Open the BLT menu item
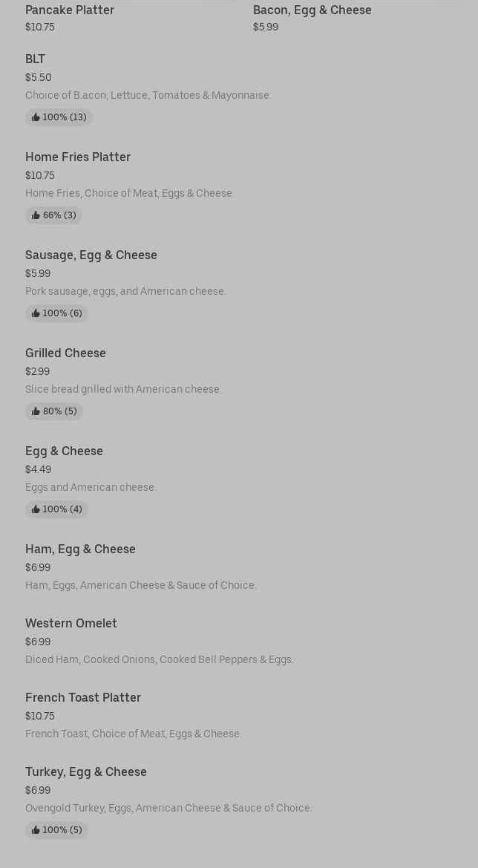Screen dimensions: 478x868 [35, 59]
